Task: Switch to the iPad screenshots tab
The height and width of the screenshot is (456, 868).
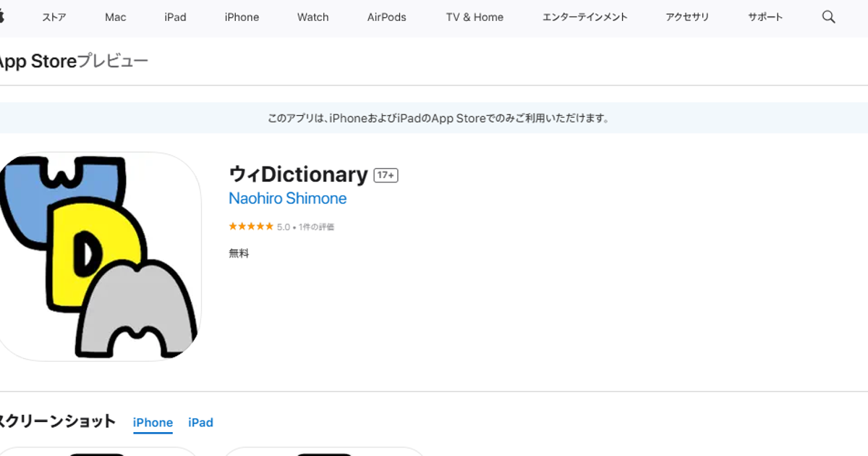Action: click(x=200, y=423)
